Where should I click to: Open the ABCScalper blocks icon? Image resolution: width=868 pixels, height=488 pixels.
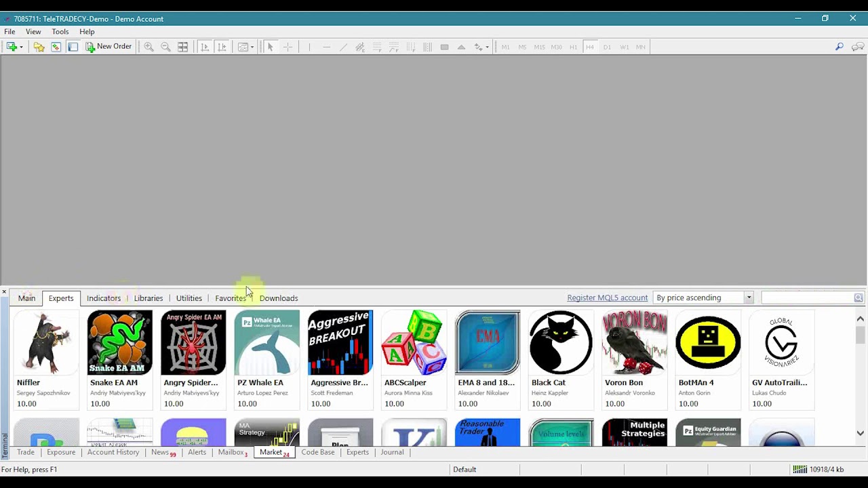414,342
